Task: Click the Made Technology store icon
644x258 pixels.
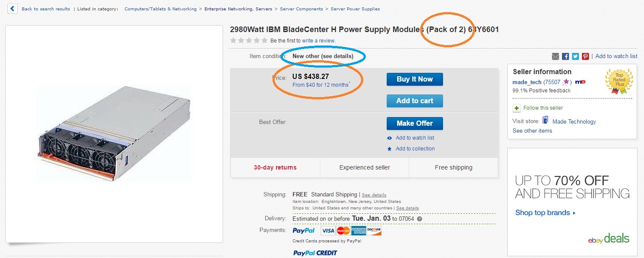Action: (x=545, y=121)
